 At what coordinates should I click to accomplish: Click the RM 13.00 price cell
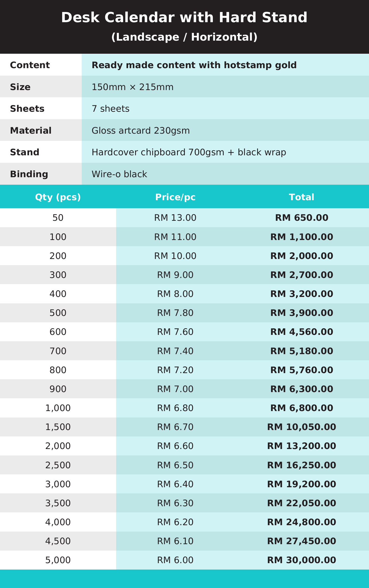[175, 218]
